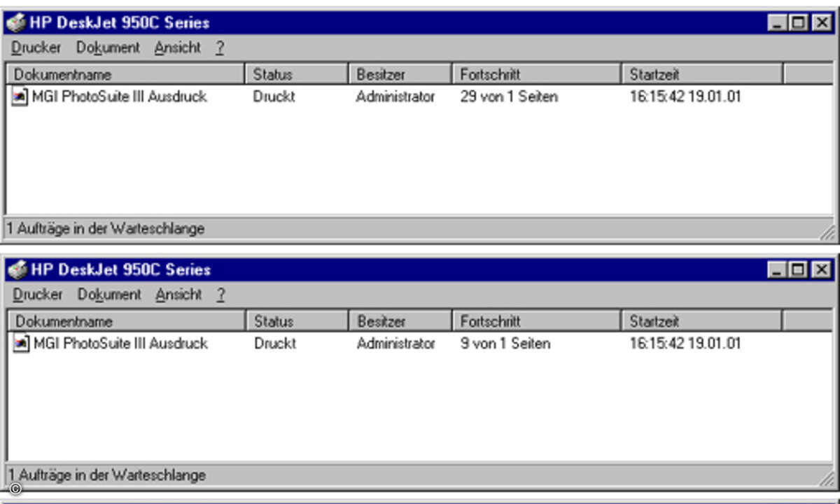Select the print job showing 9 von 1 Seiten
Image resolution: width=840 pixels, height=504 pixels.
(x=120, y=344)
